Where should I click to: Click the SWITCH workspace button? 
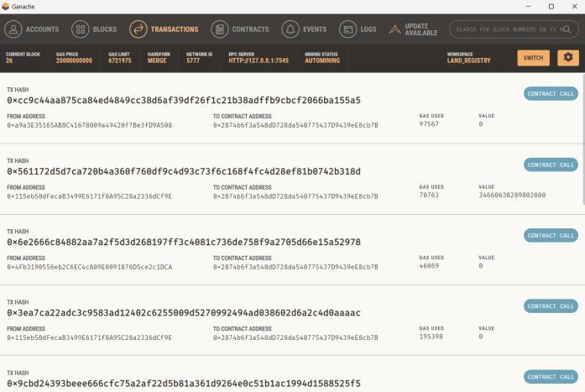coord(534,58)
